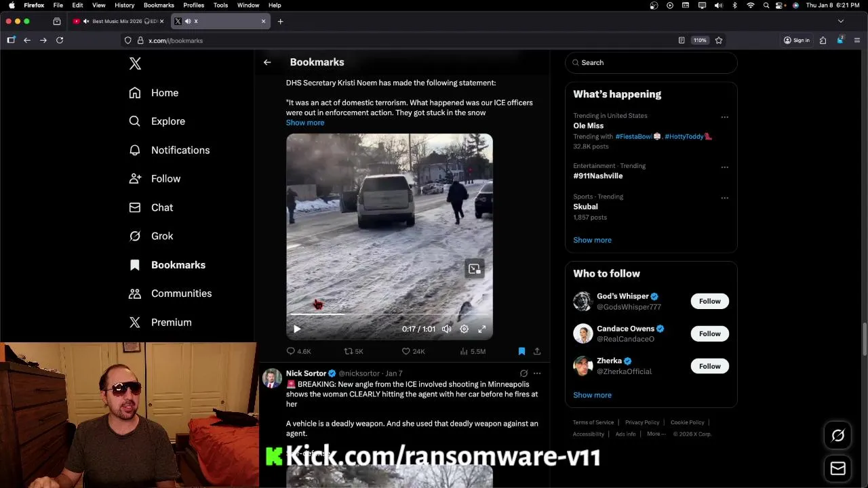Click Grok icon on Nick Sortor post
Image resolution: width=868 pixels, height=488 pixels.
pos(524,373)
